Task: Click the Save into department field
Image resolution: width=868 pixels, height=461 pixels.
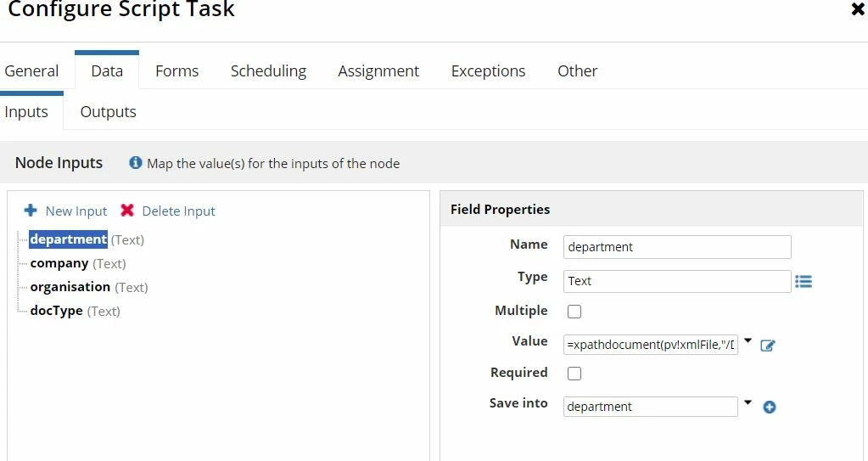Action: (x=651, y=407)
